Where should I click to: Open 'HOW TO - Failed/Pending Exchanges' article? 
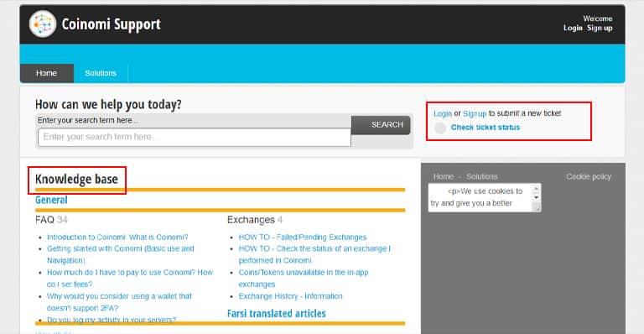point(302,237)
